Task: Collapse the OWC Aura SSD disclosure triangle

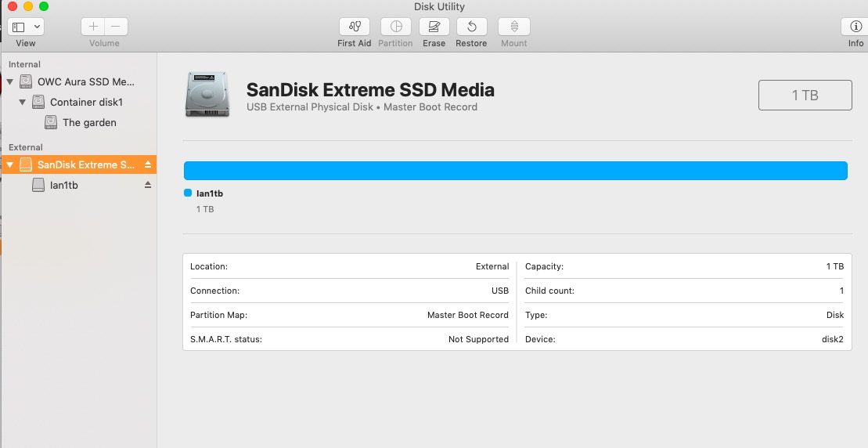Action: pos(9,82)
